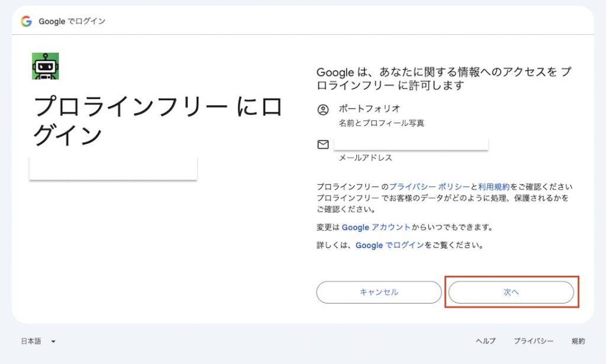This screenshot has width=606, height=364.
Task: Click the language dropdown arrow
Action: pos(53,342)
